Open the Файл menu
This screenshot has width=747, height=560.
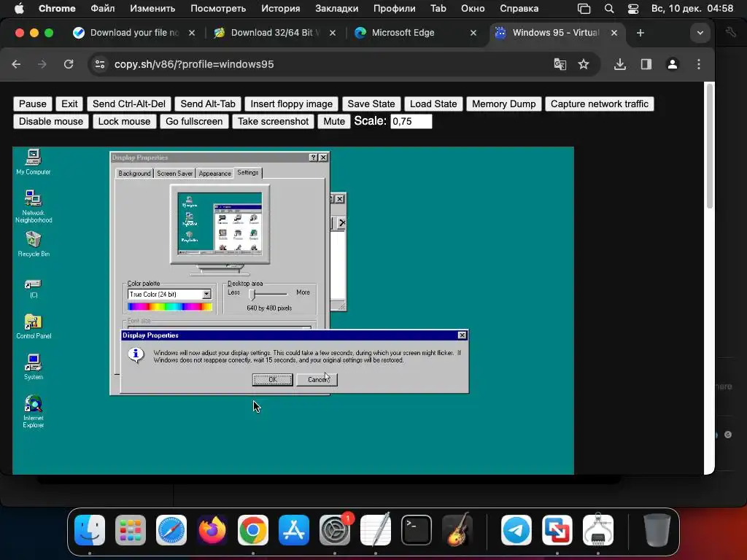tap(102, 9)
